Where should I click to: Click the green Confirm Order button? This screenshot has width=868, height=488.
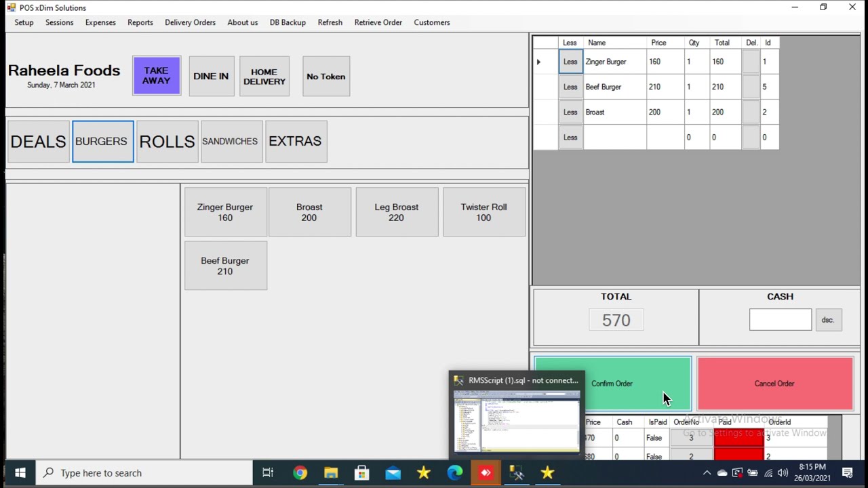click(612, 384)
